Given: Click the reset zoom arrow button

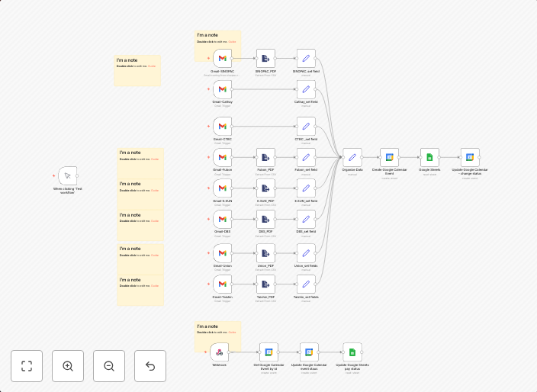Looking at the screenshot, I should click(150, 366).
